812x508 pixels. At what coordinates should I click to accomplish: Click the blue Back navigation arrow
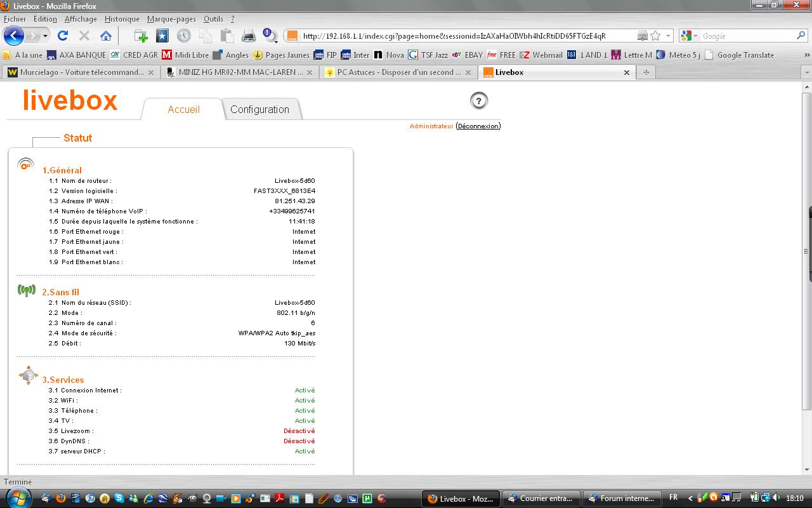(x=13, y=36)
